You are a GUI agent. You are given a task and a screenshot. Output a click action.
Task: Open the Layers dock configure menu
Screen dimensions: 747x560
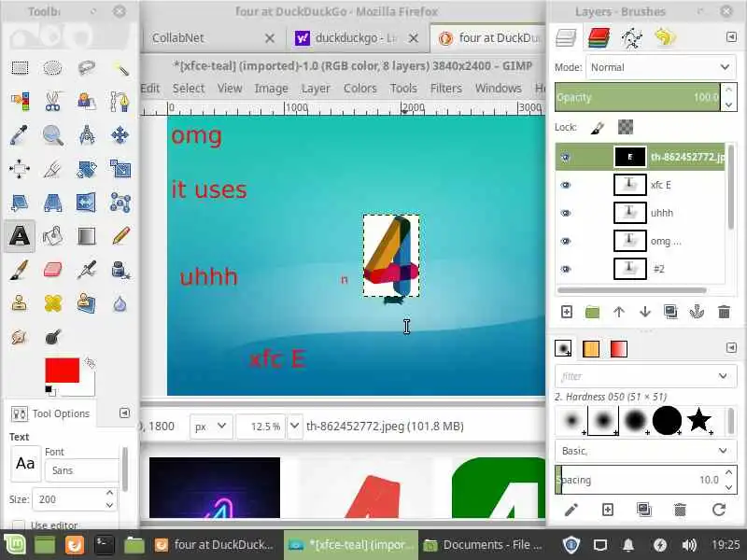(x=731, y=37)
